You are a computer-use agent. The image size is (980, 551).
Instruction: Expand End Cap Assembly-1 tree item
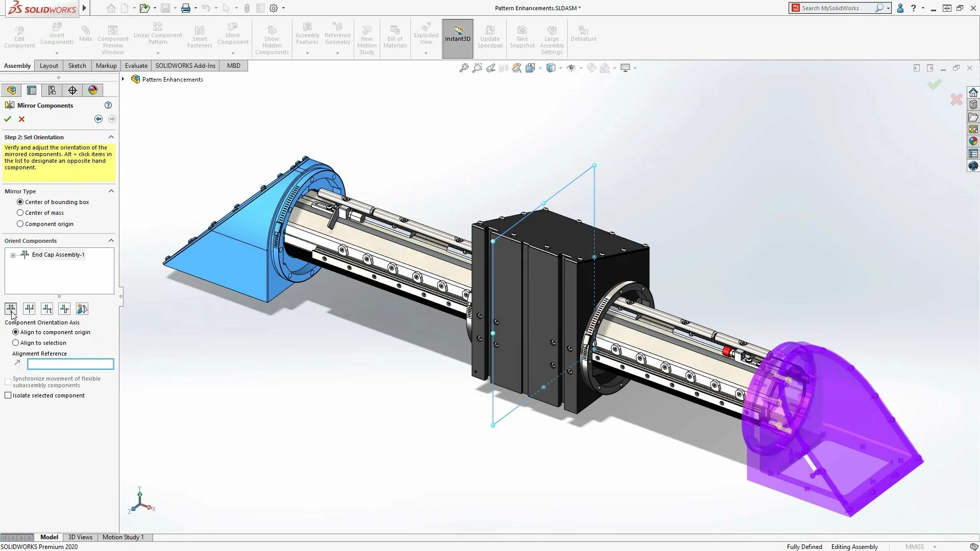[x=13, y=255]
